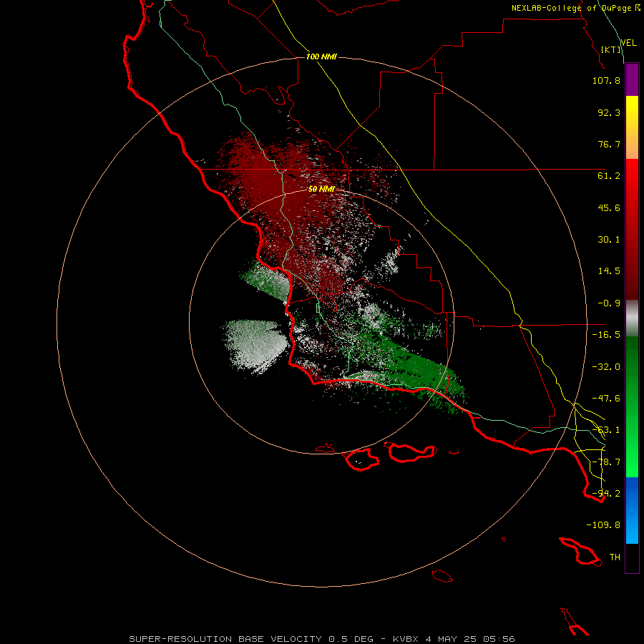644x644 pixels.
Task: Click the -0.9 velocity scale value
Action: (x=609, y=303)
